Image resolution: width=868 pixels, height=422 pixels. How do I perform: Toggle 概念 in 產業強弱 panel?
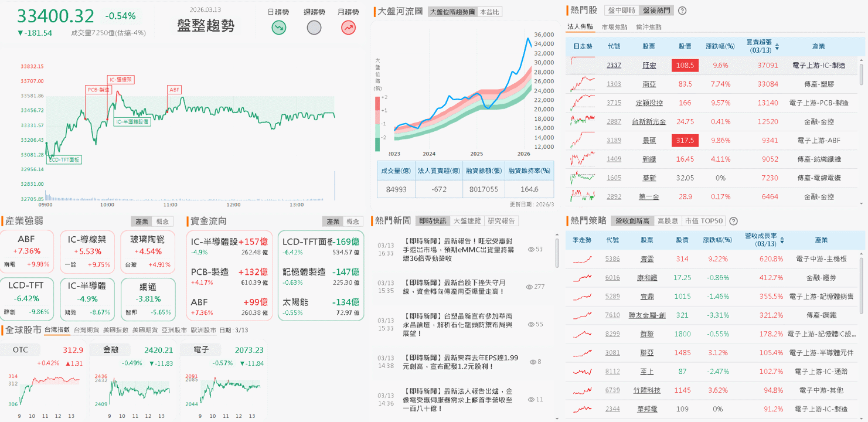162,222
